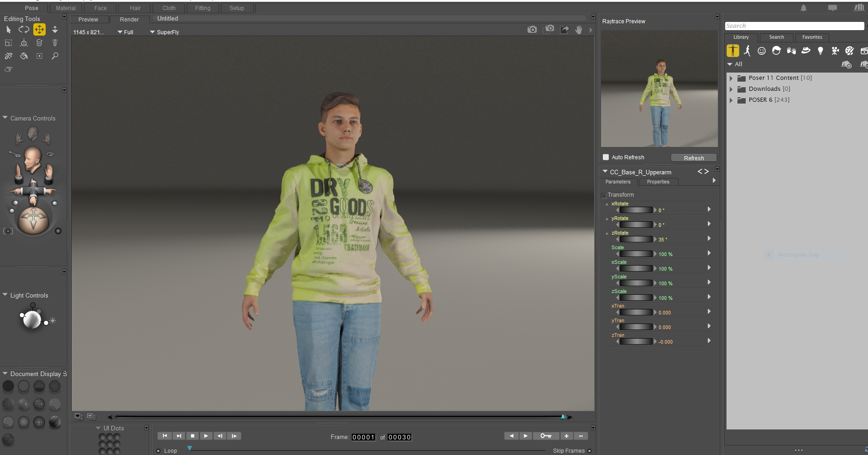The image size is (868, 455).
Task: Click the pan hand icon in render toolbar
Action: click(x=579, y=30)
